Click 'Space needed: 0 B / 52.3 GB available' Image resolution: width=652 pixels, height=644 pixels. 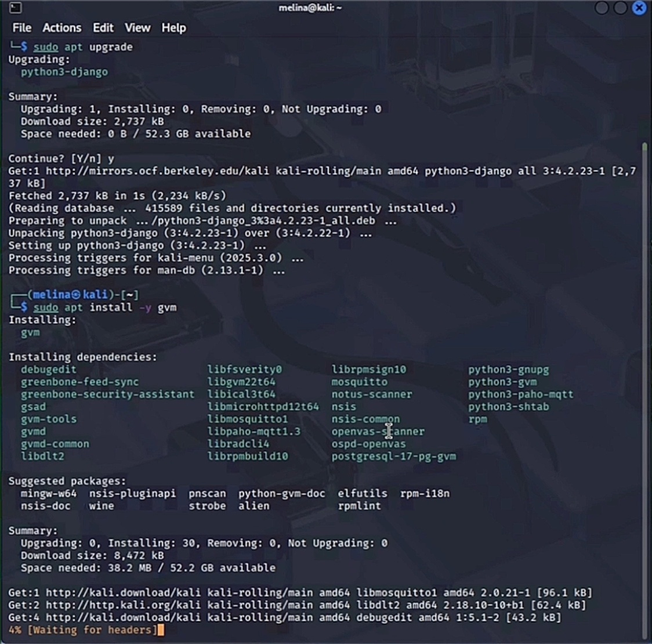click(x=136, y=134)
